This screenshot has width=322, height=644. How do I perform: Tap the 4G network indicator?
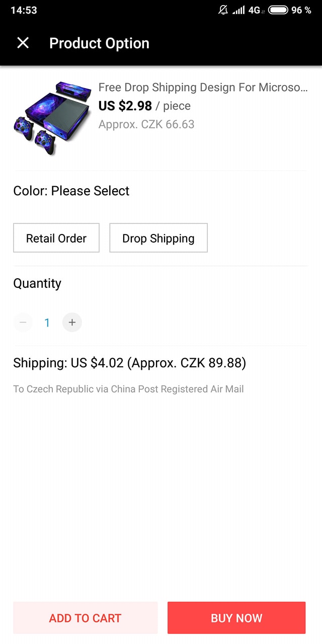254,10
